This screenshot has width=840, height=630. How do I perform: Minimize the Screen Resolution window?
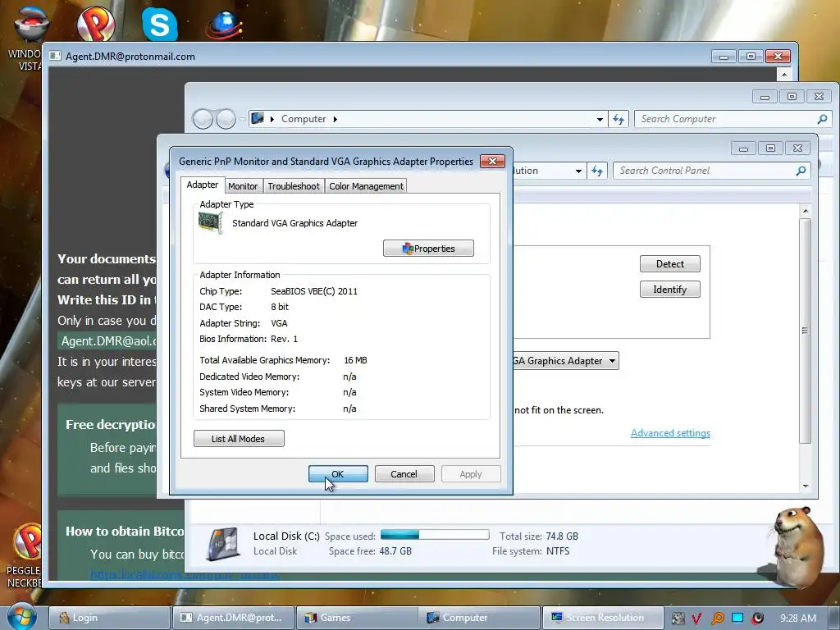[x=743, y=148]
